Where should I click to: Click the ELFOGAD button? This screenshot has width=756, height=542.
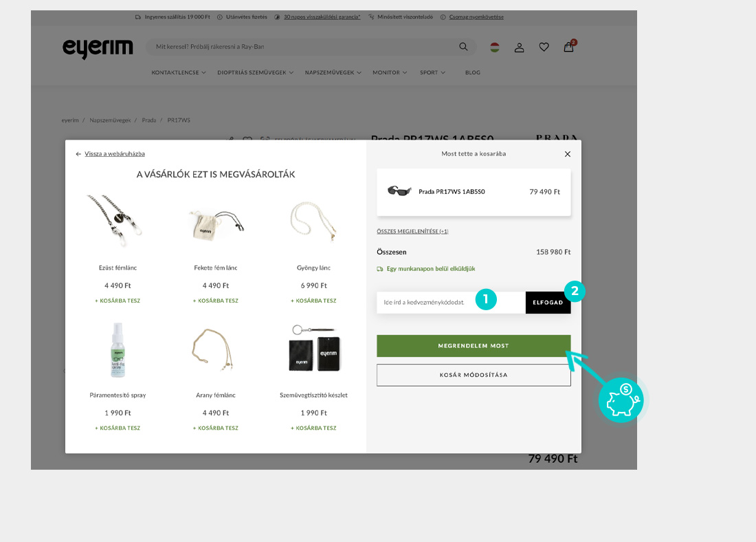click(548, 303)
